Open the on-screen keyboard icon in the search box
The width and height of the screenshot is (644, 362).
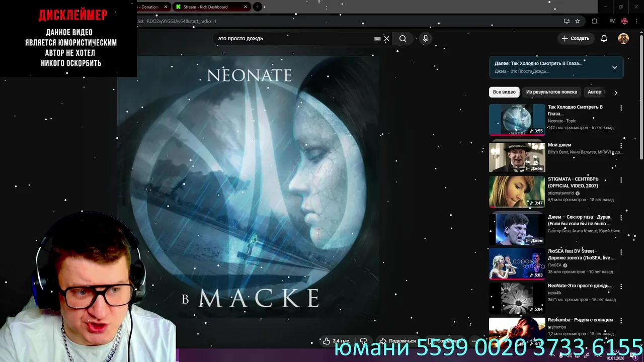(377, 39)
